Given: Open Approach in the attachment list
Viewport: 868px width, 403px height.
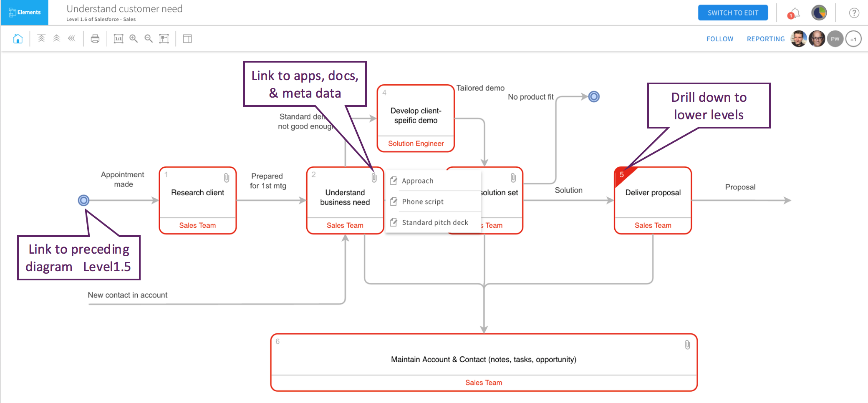Looking at the screenshot, I should pos(417,181).
